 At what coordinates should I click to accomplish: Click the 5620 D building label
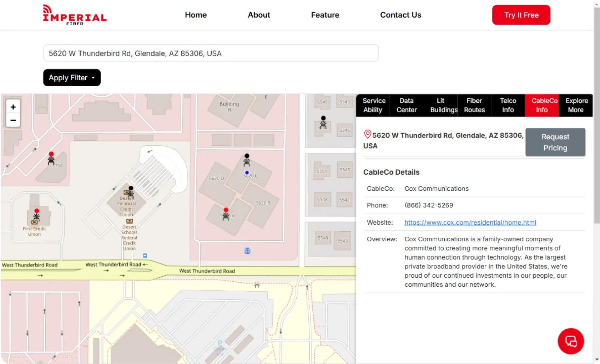[216, 178]
